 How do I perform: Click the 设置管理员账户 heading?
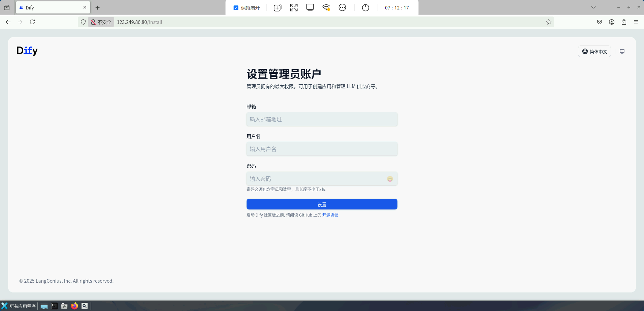(284, 74)
